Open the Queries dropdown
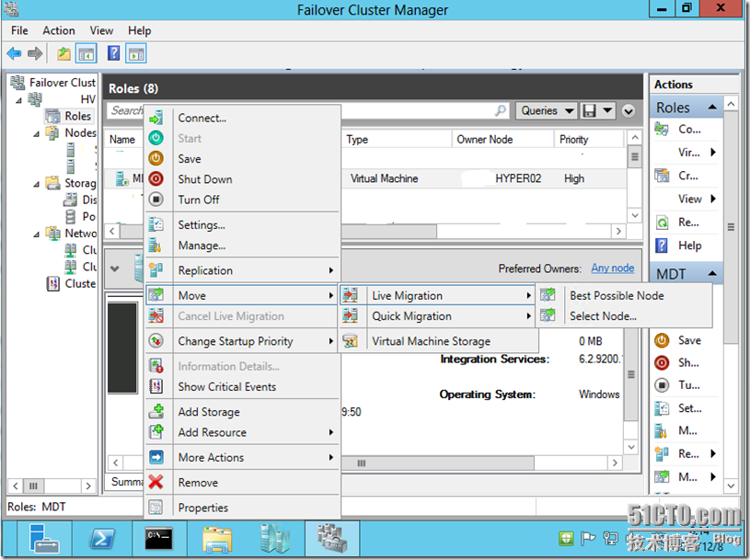The image size is (750, 560). 548,111
